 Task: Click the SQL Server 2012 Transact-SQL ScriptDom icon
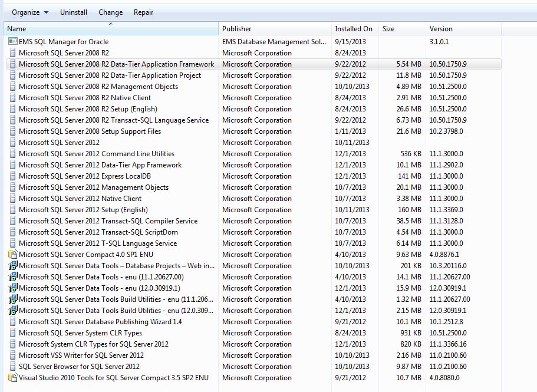tap(12, 232)
